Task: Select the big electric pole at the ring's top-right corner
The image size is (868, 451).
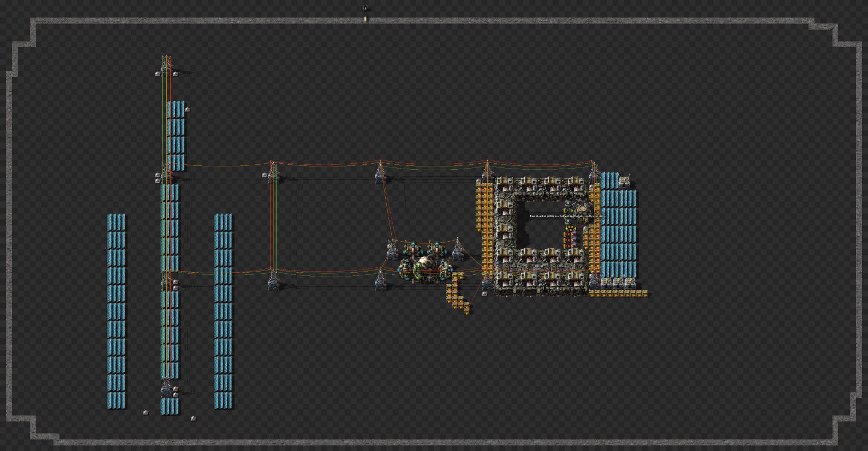Action: pos(594,172)
